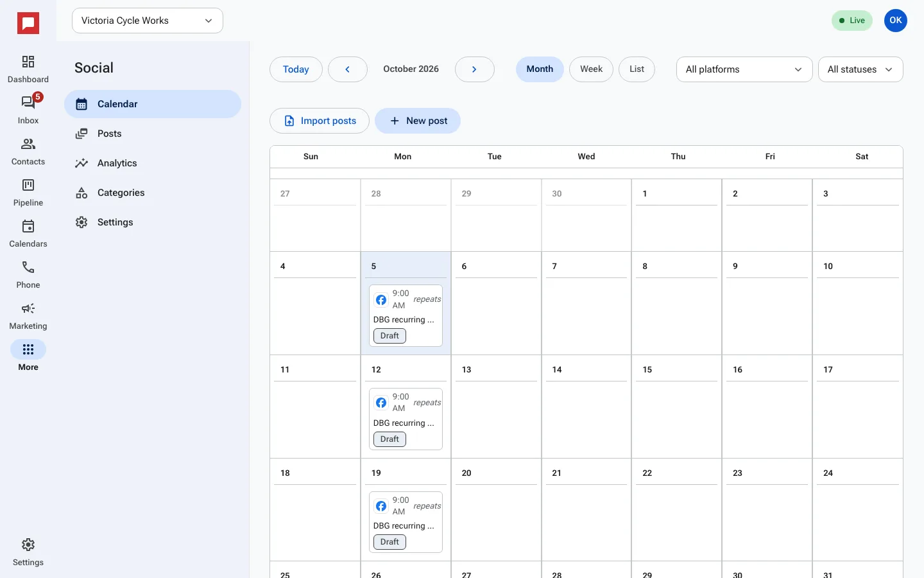This screenshot has height=578, width=924.
Task: Open the Phone section
Action: click(x=28, y=274)
